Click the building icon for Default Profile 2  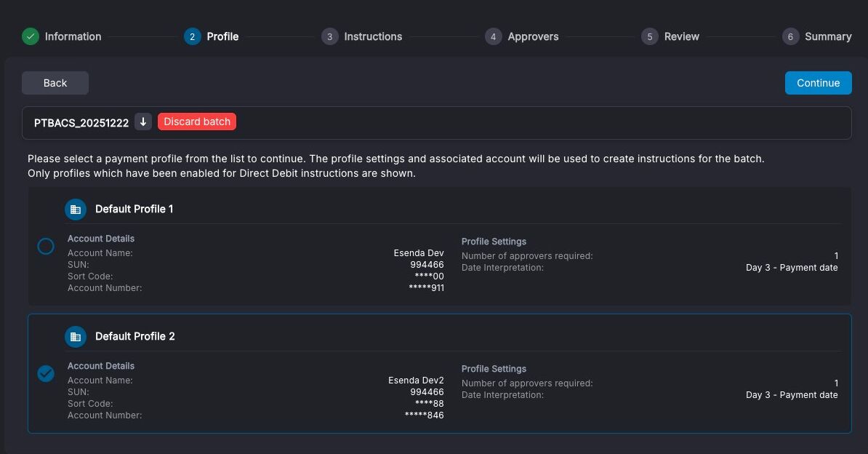(x=76, y=336)
